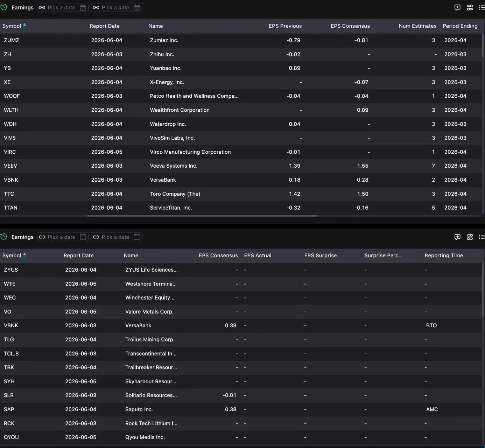Screen dimensions: 485x448
Task: Open the chat icon in bottom Earnings widget
Action: point(457,237)
